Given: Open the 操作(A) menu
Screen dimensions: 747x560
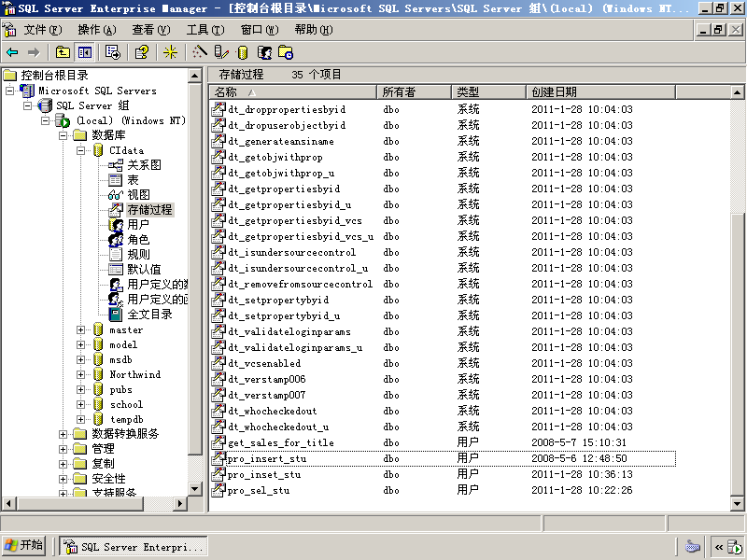Looking at the screenshot, I should click(97, 30).
